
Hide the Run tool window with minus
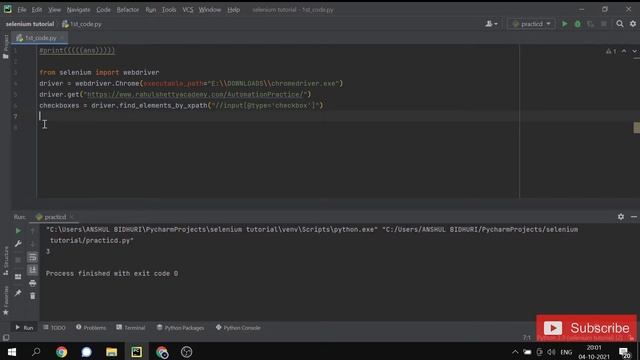[633, 217]
